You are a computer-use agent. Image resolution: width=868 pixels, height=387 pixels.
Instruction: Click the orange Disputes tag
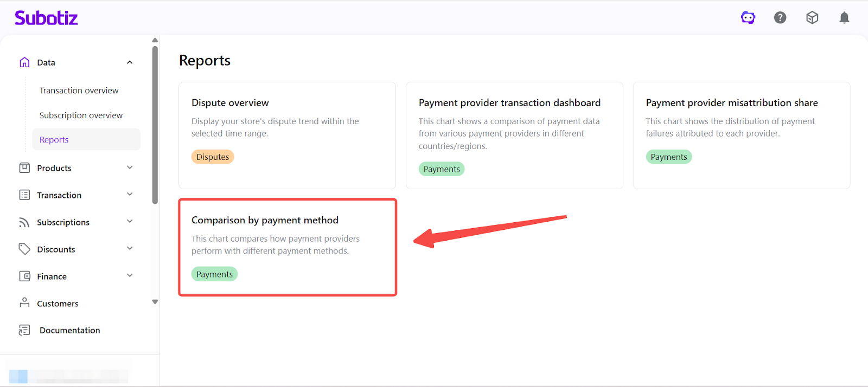click(x=213, y=157)
